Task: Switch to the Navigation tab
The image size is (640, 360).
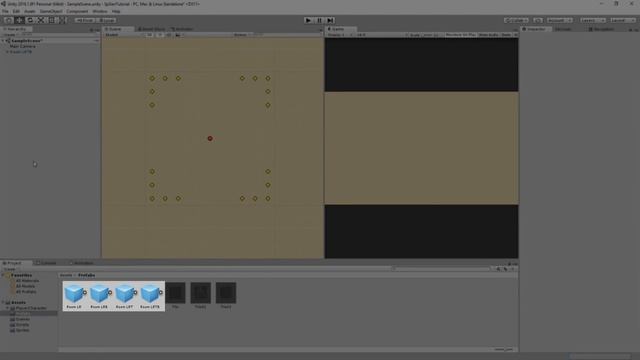Action: (x=601, y=29)
